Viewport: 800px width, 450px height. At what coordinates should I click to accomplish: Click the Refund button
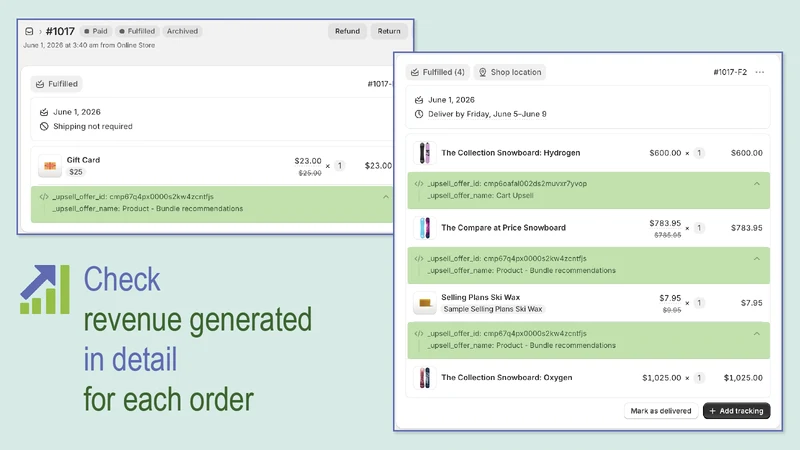[x=347, y=31]
